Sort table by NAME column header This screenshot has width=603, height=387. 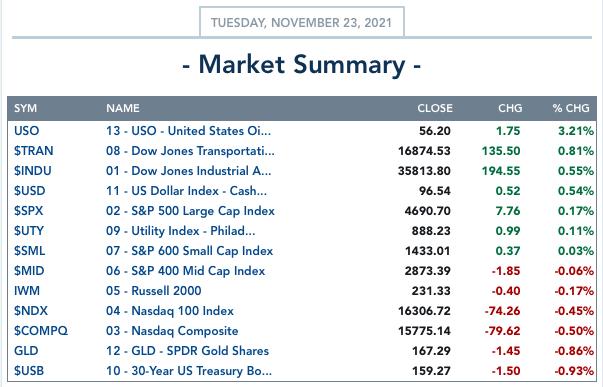point(123,108)
